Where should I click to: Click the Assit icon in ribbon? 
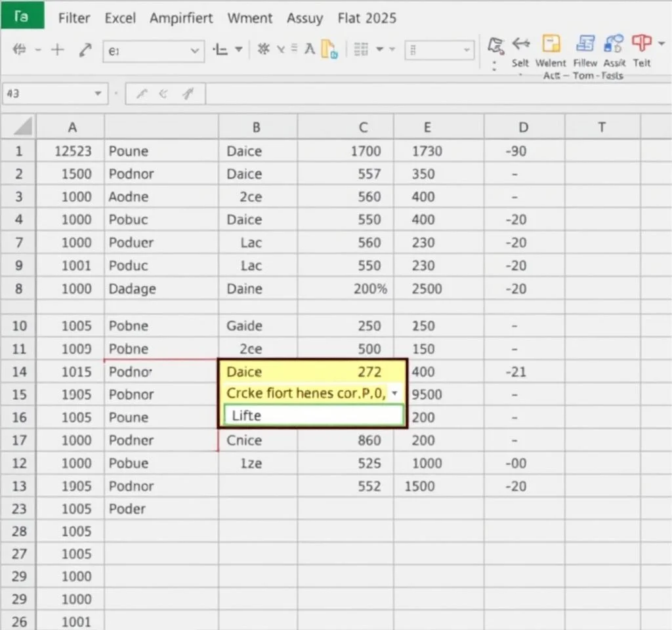click(614, 44)
